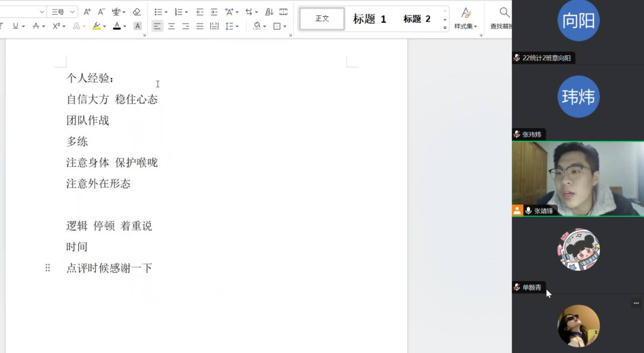Click the sort icon in paragraph group
The width and height of the screenshot is (644, 353).
point(269,12)
